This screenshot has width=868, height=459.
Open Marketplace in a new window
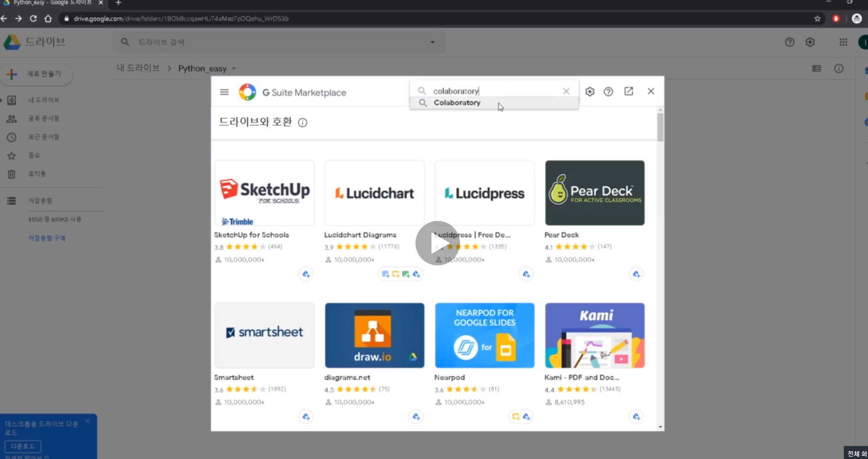point(629,91)
